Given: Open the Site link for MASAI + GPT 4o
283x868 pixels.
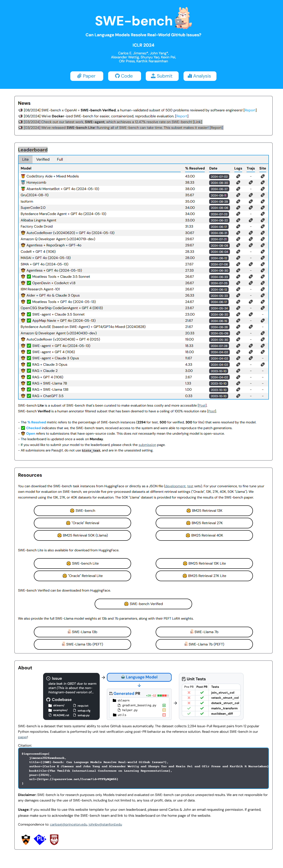Looking at the screenshot, I should coord(262,258).
